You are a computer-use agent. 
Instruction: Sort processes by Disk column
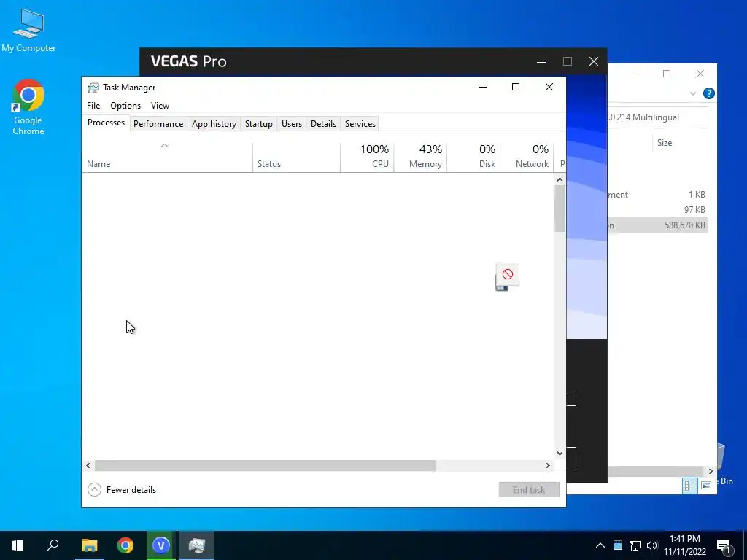(x=473, y=157)
